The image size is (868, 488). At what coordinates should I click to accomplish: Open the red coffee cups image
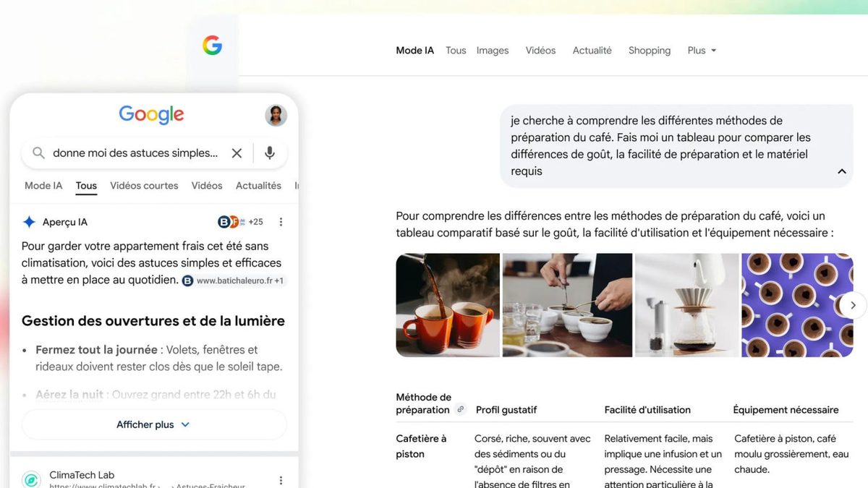pos(448,305)
